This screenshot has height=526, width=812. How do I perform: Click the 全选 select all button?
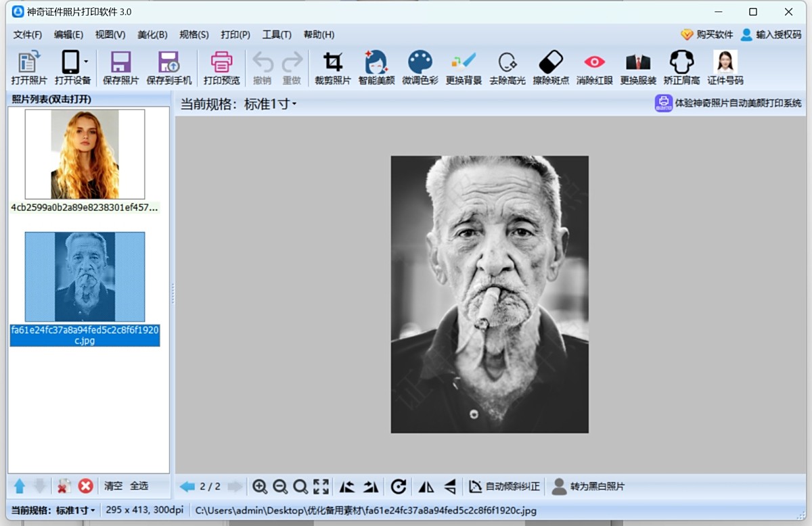[139, 485]
